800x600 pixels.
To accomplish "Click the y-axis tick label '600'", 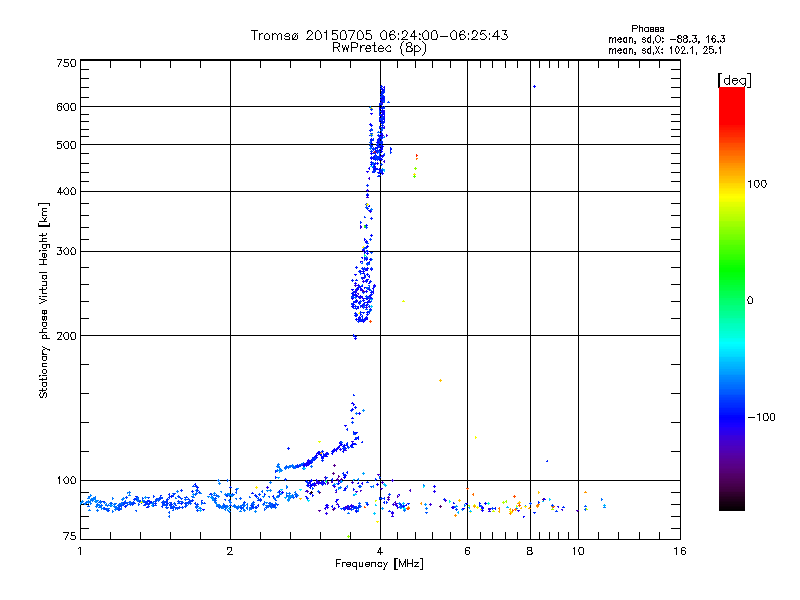I will [66, 107].
